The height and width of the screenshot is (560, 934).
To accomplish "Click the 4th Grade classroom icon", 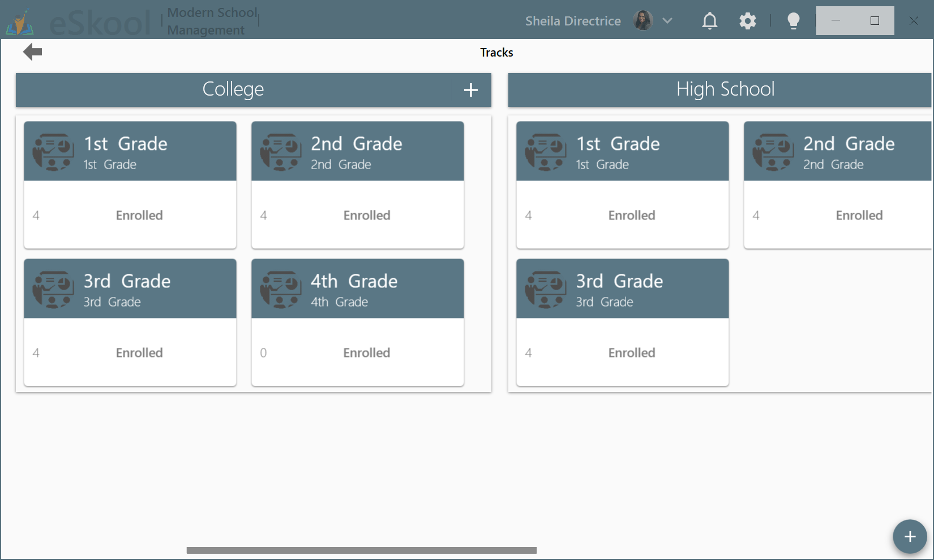I will [281, 288].
